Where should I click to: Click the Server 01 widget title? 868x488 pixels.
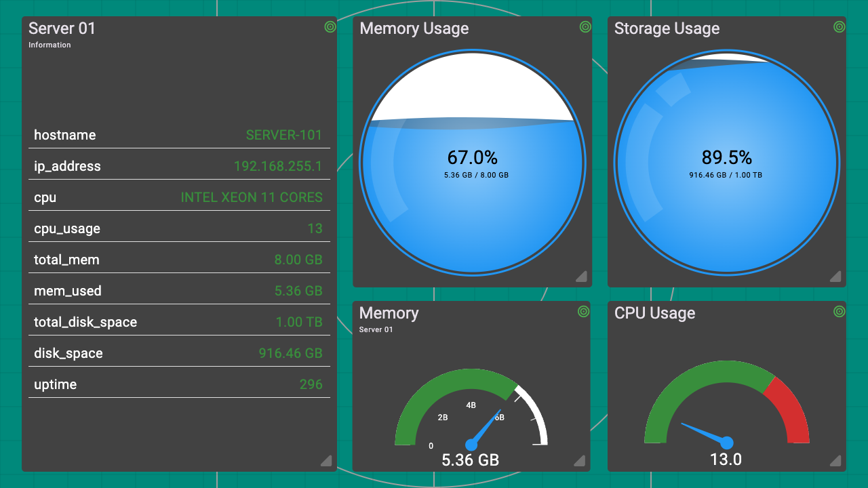coord(62,28)
